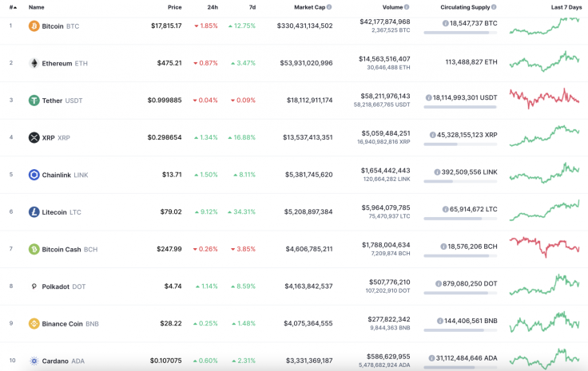The image size is (588, 371).
Task: Open the Binance Coin BNB page
Action: tap(70, 323)
